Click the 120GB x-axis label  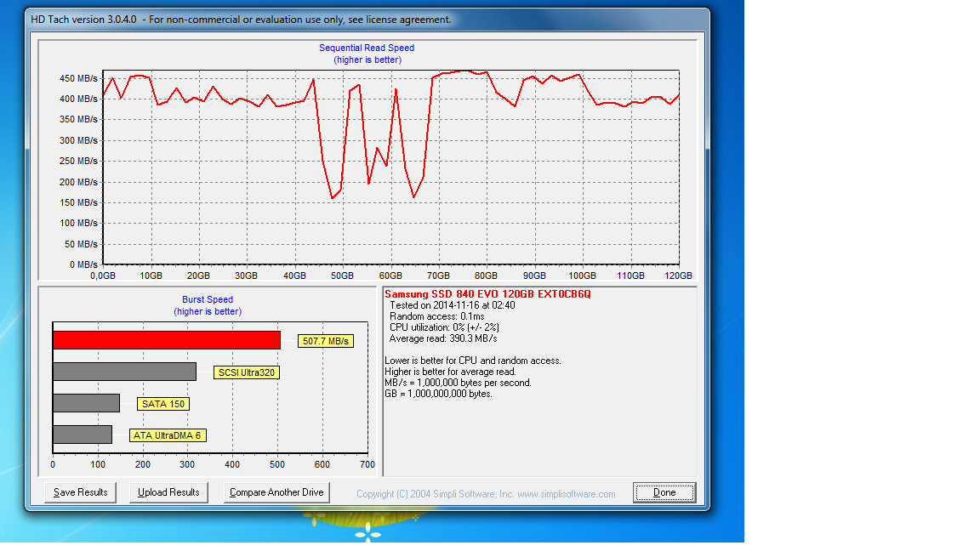pyautogui.click(x=678, y=276)
